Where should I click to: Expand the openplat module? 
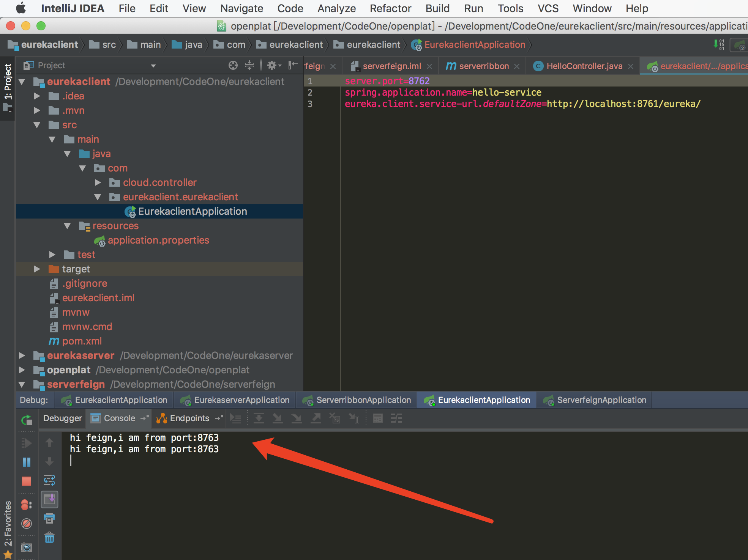[22, 370]
